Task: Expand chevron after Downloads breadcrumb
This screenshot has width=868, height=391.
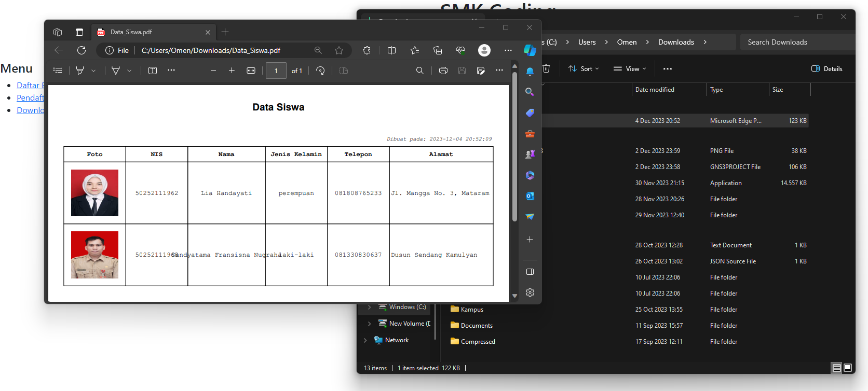Action: (705, 42)
